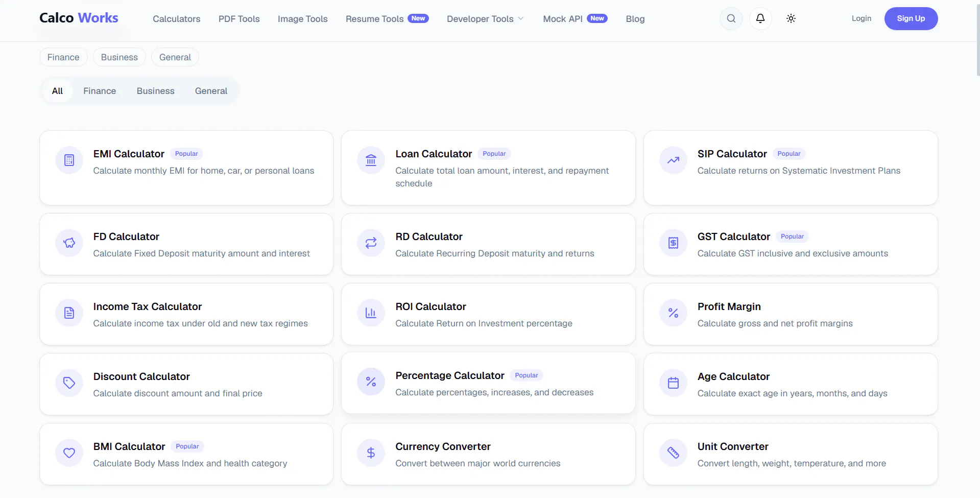Click the Popular badge on GST Calculator
The width and height of the screenshot is (980, 498).
[792, 236]
